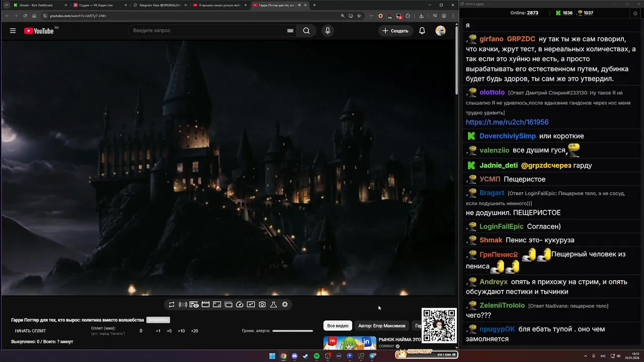Click the Копировать button near video title
This screenshot has height=362, width=644.
[x=158, y=320]
